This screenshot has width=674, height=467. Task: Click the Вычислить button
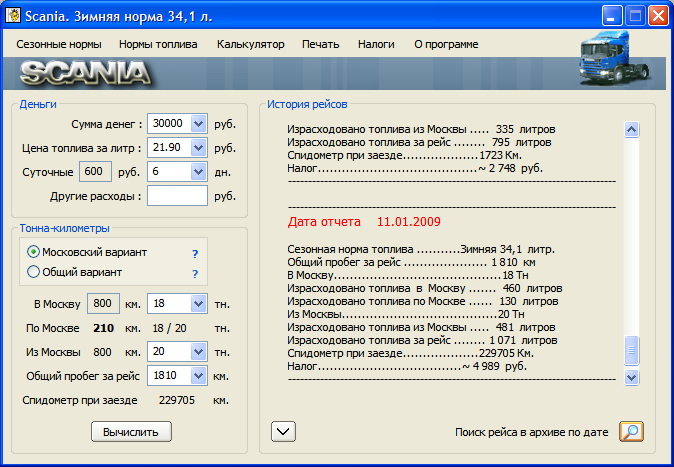tap(131, 431)
